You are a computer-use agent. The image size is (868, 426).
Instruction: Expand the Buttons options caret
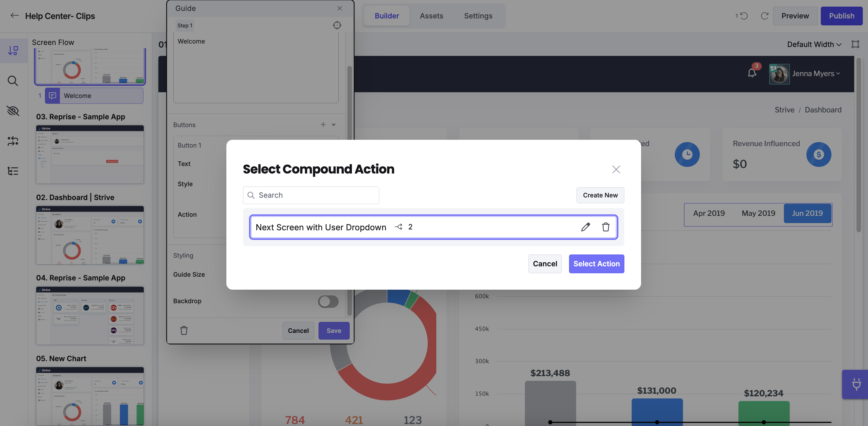point(333,125)
